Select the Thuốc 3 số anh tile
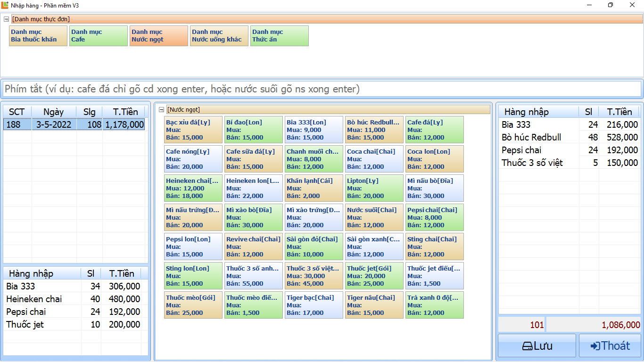This screenshot has height=362, width=644. pyautogui.click(x=254, y=276)
